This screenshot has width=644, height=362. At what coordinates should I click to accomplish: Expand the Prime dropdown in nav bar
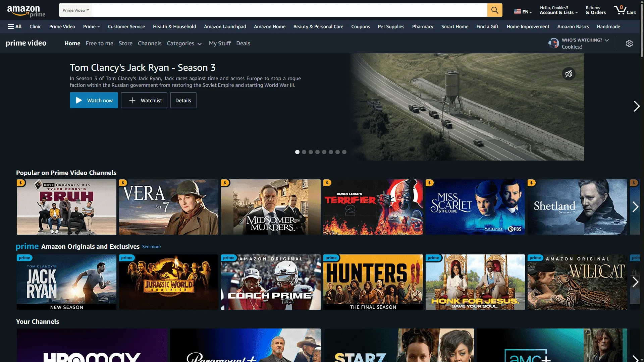tap(91, 26)
